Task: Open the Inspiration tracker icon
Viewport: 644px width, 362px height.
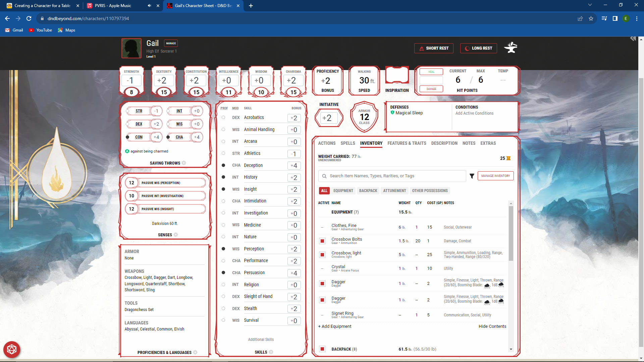Action: pos(397,75)
